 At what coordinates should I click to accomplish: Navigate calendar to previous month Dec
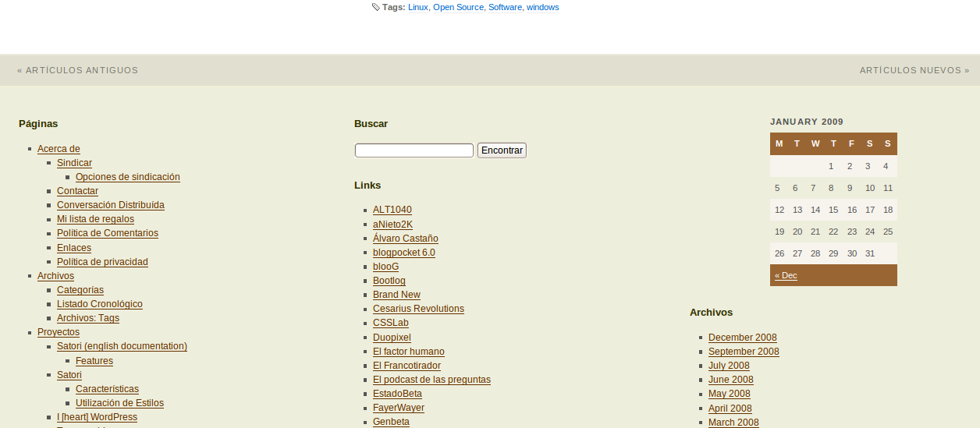(786, 276)
